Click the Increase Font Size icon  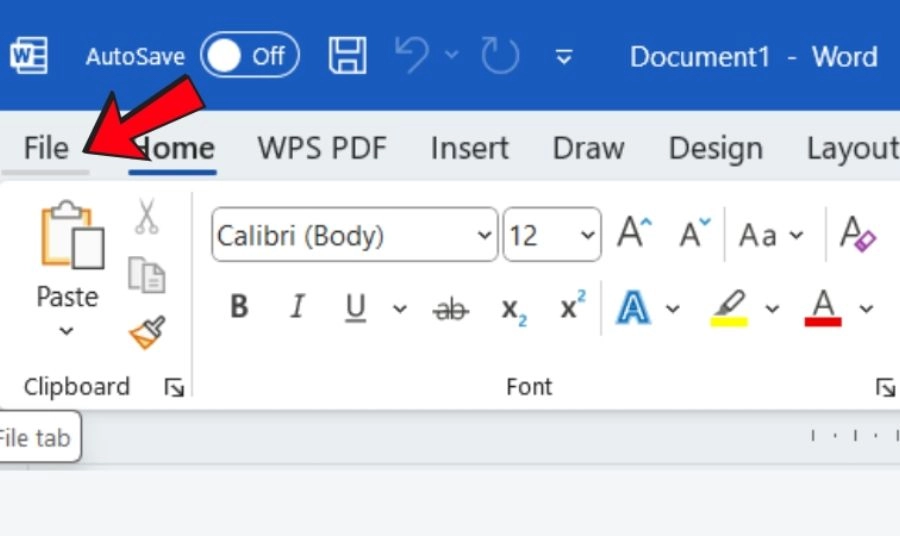pyautogui.click(x=634, y=235)
